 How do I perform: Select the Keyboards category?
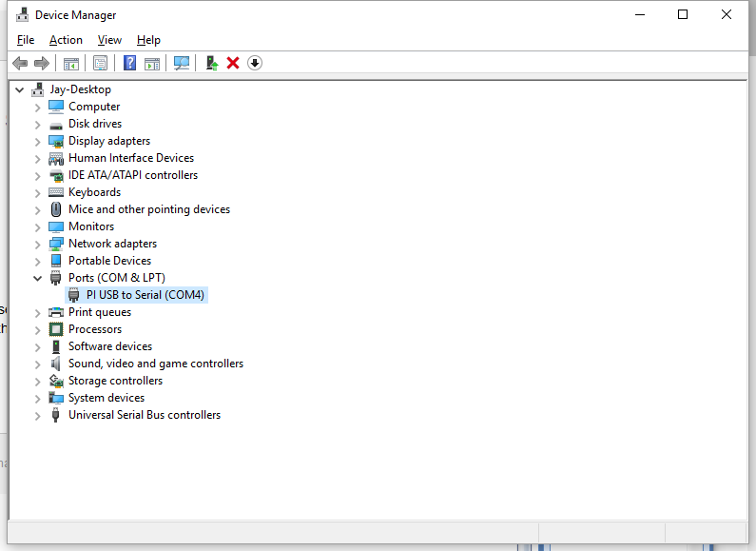coord(94,192)
